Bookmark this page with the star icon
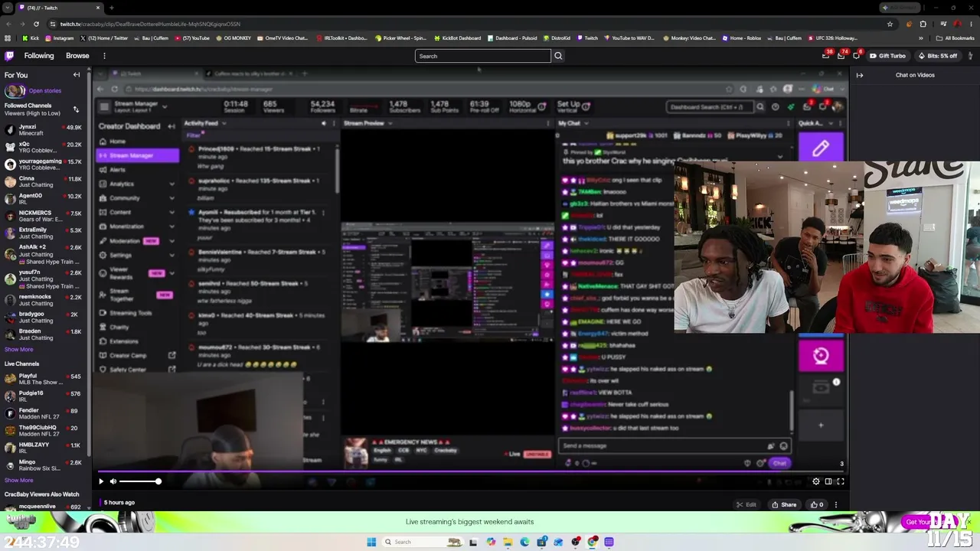This screenshot has width=980, height=551. click(x=890, y=24)
